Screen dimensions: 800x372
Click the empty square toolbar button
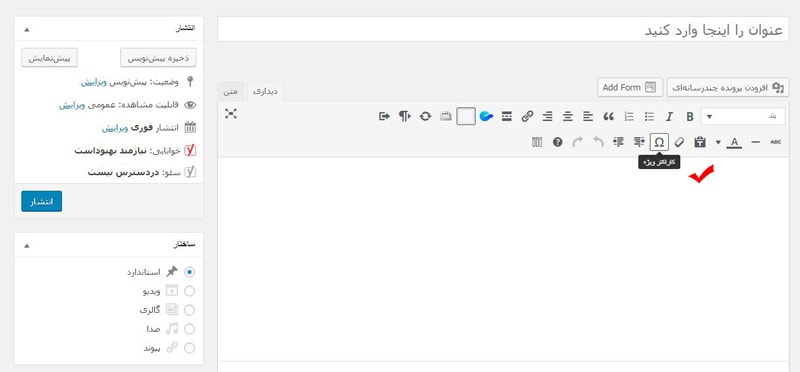coord(466,116)
